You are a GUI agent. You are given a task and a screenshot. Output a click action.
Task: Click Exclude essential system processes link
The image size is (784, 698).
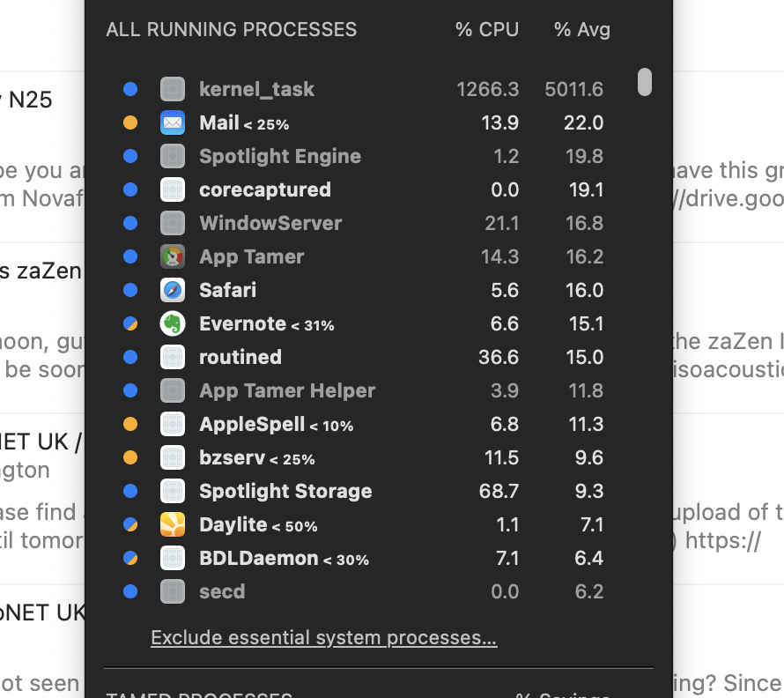(x=323, y=637)
